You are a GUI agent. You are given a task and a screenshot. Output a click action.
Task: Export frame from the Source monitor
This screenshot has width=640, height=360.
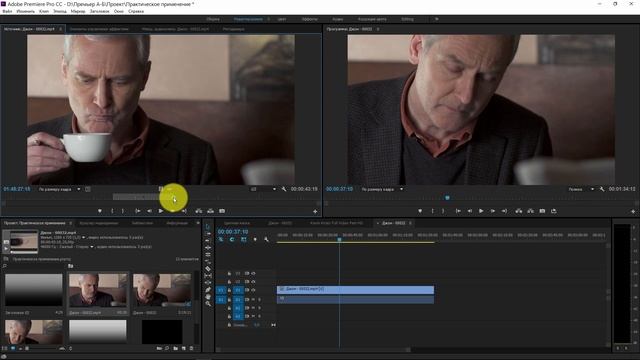(222, 211)
